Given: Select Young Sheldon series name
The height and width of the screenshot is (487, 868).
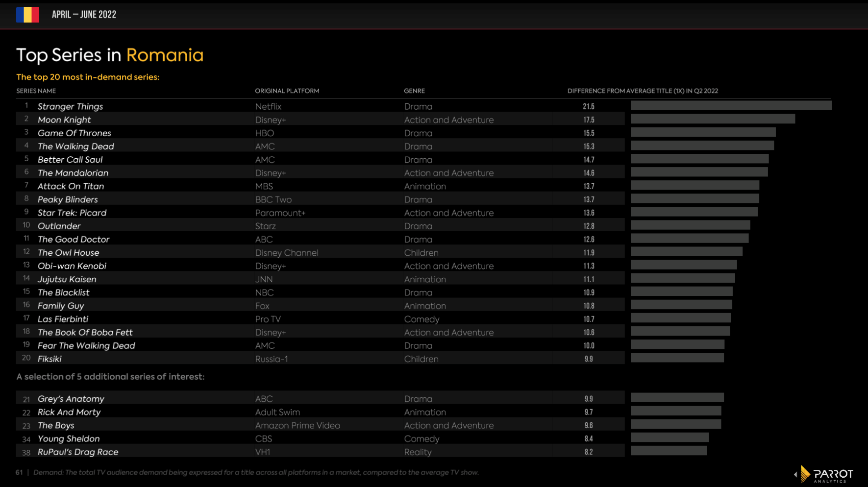Looking at the screenshot, I should (69, 438).
